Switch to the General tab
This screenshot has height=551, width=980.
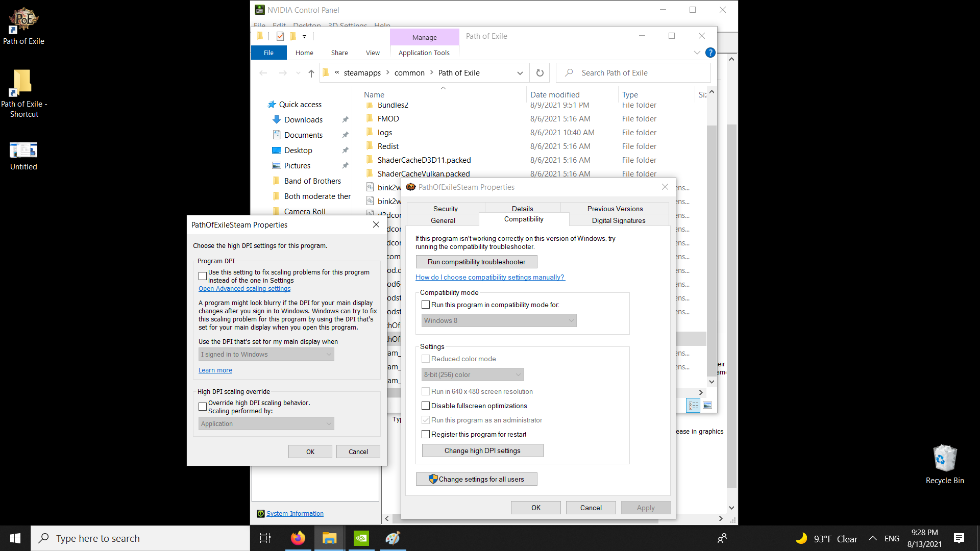tap(443, 220)
